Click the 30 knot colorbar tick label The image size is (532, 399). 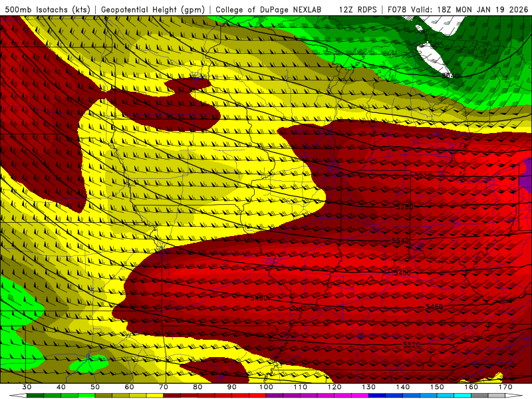tap(27, 387)
